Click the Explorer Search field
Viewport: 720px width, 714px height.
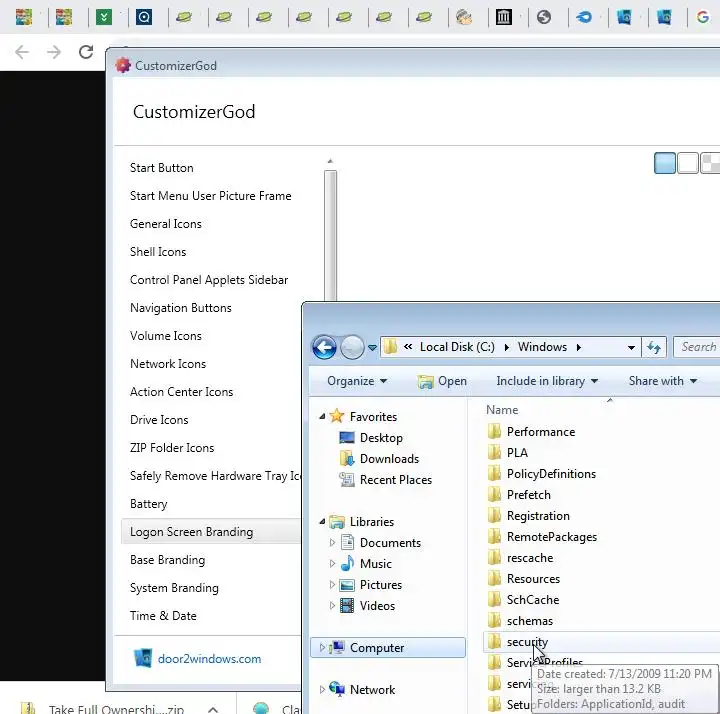click(697, 347)
